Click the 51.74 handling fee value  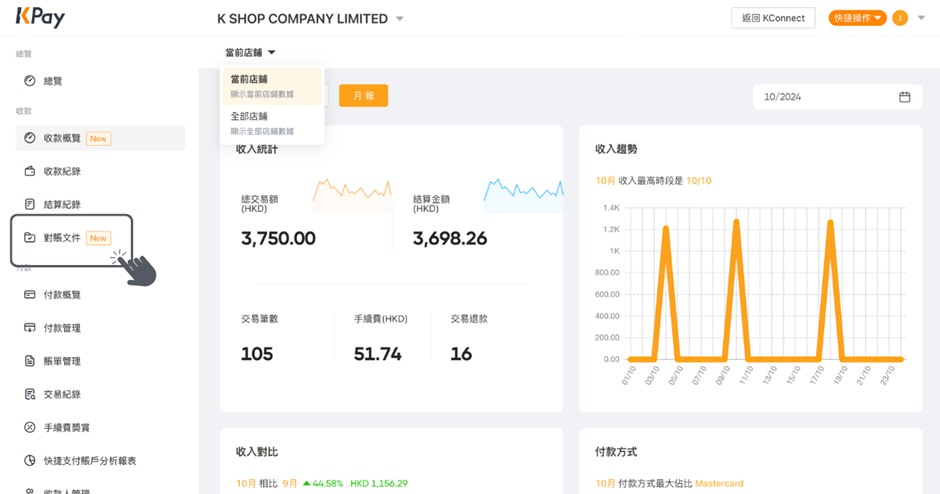tap(378, 354)
